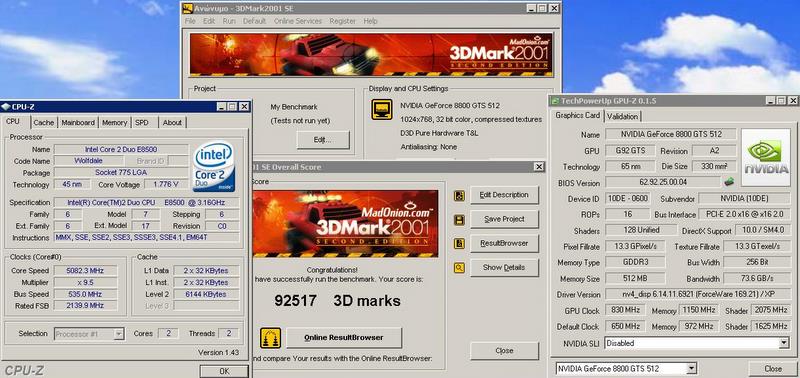Open the Processor #1 selection dropdown
The height and width of the screenshot is (378, 800).
[x=118, y=334]
